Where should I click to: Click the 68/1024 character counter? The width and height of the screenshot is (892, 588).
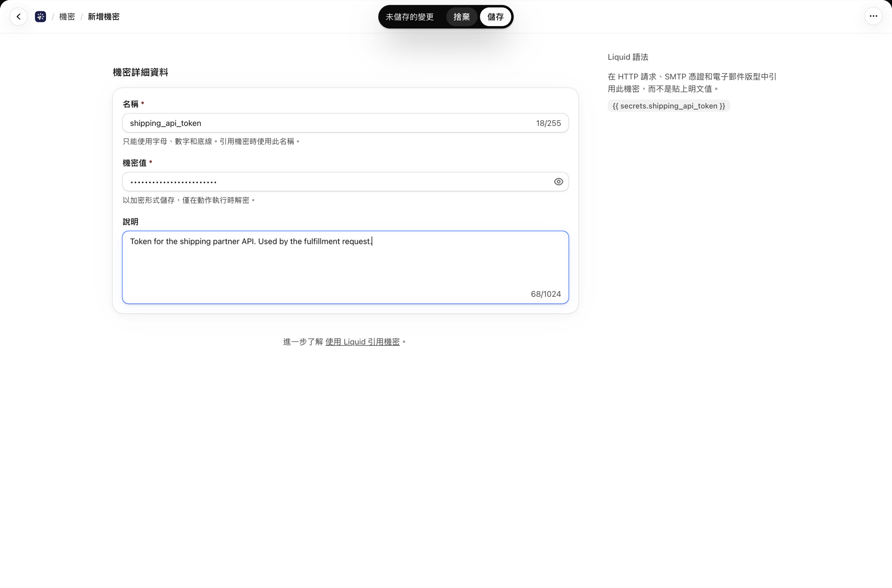tap(546, 294)
